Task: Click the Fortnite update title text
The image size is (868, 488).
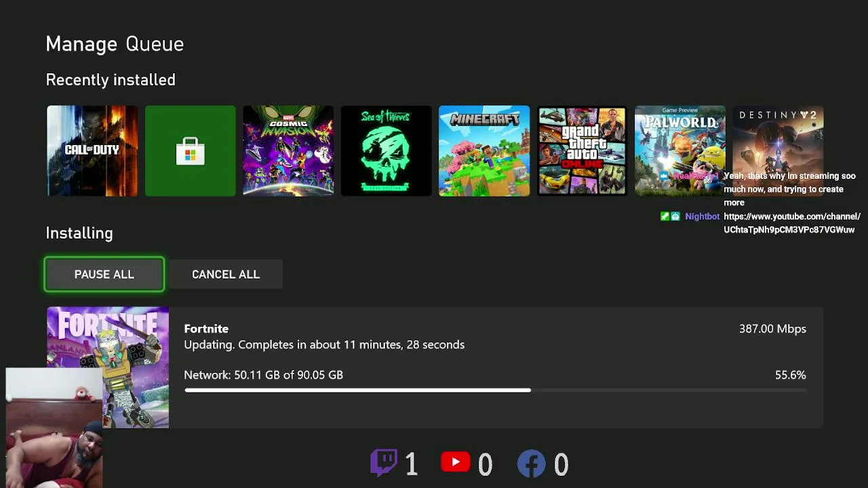Action: [x=206, y=329]
